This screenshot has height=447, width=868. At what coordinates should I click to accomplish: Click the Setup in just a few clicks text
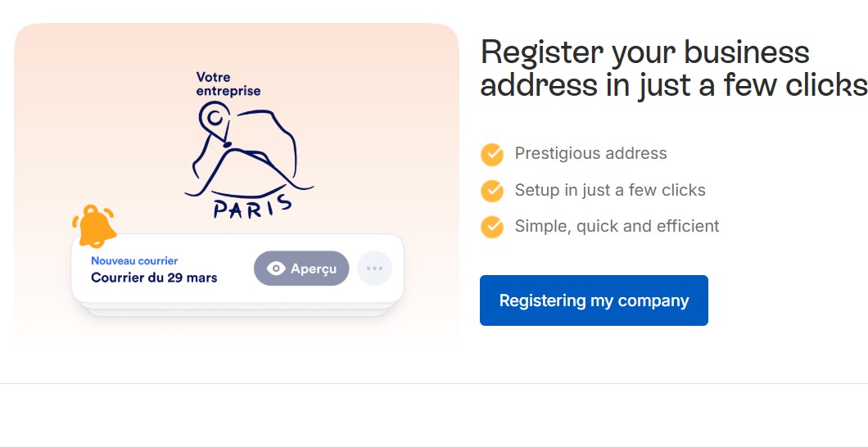pos(610,191)
